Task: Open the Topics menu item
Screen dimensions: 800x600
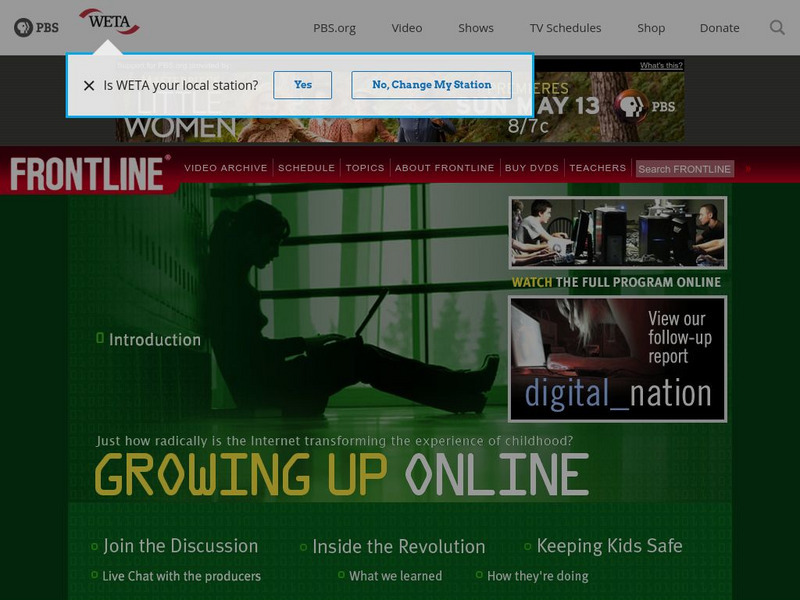Action: (x=365, y=168)
